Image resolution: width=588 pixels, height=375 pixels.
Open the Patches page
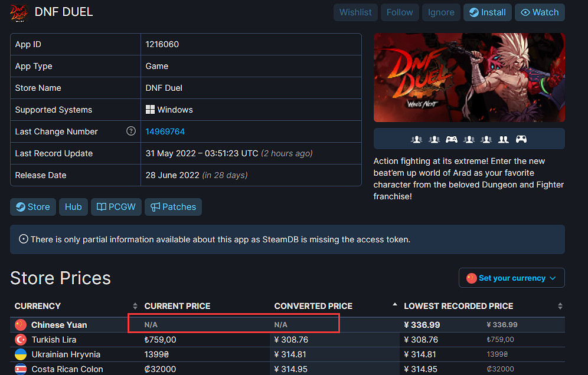tap(173, 207)
